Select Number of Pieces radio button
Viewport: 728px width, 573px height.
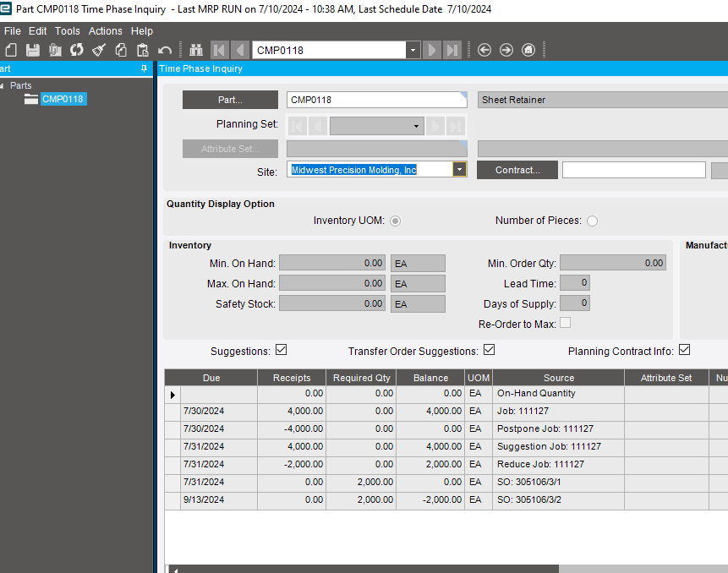[x=592, y=221]
